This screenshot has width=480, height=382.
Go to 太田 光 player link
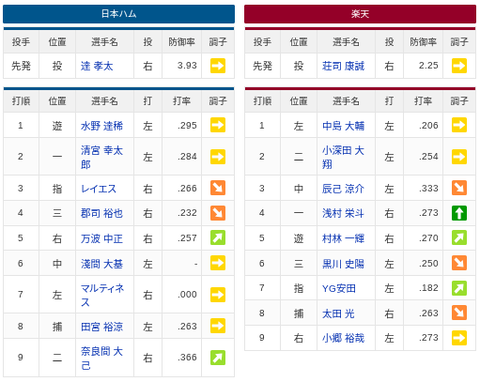coord(338,313)
